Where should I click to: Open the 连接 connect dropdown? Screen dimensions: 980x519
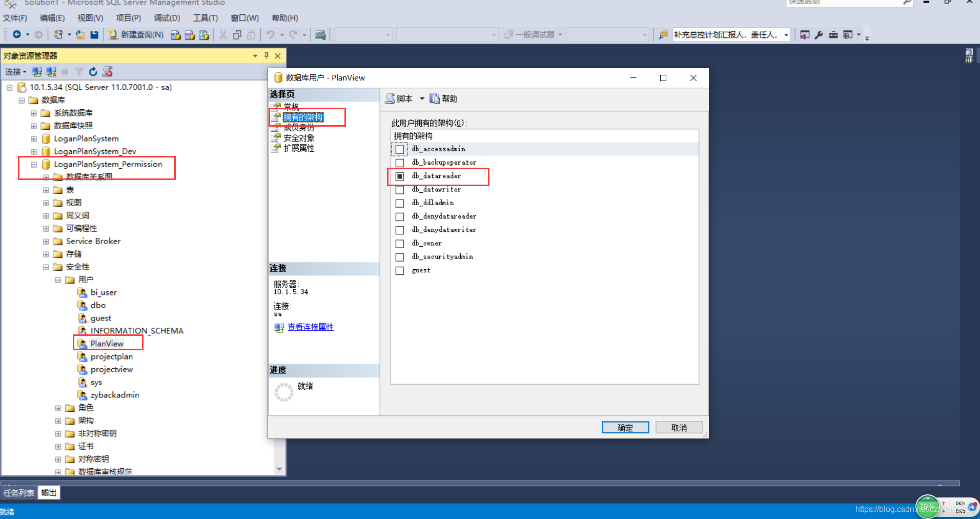[x=15, y=72]
